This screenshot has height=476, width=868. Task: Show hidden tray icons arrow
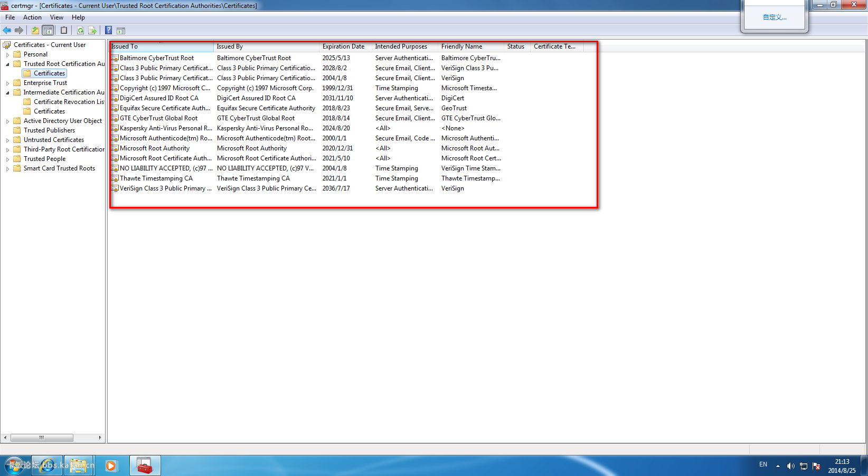[778, 466]
